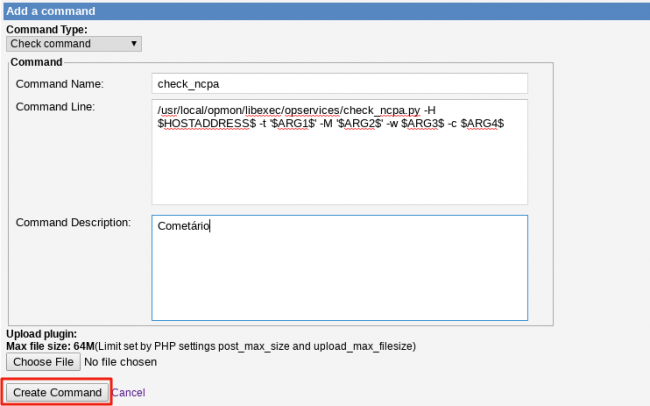
Task: Grab the Command Line textarea resize handle
Action: [x=523, y=199]
